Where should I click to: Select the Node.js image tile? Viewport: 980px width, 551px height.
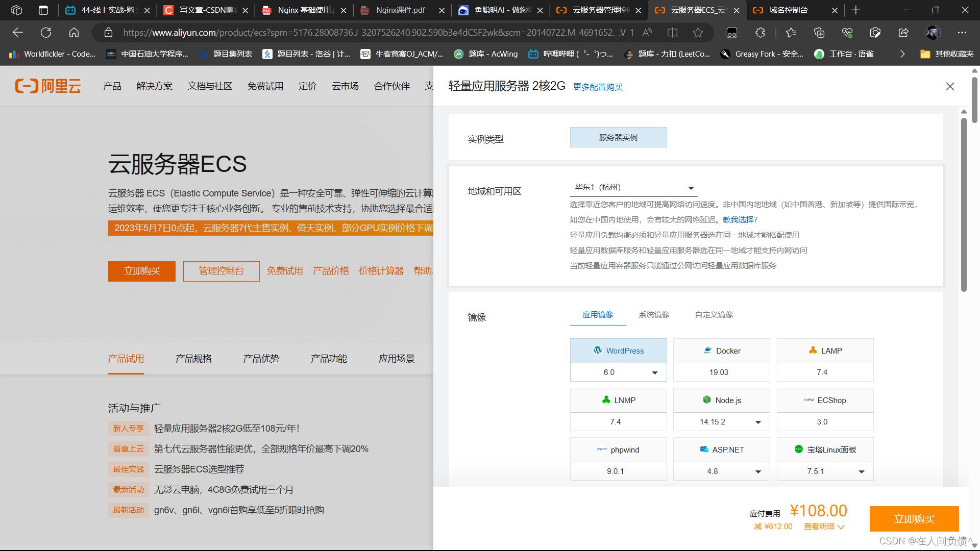tap(721, 400)
